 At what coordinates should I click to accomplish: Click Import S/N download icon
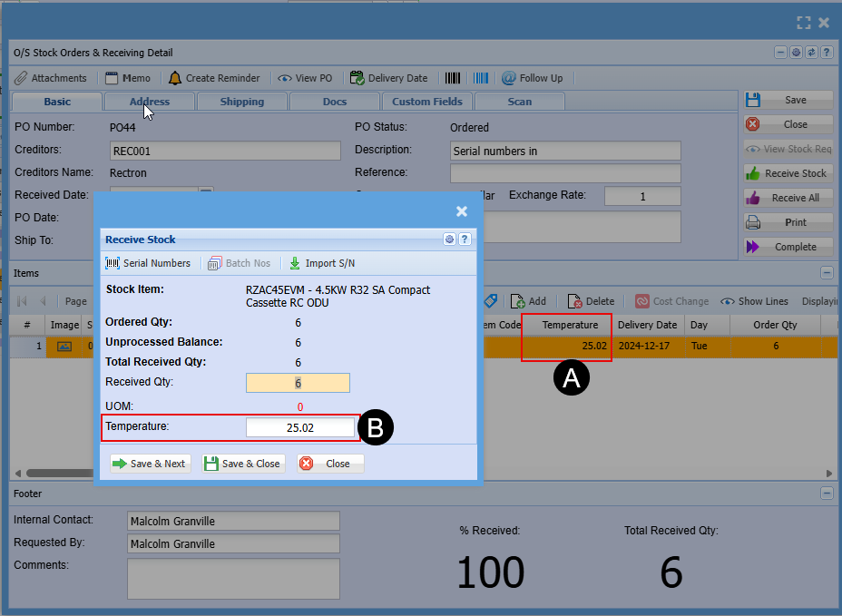point(295,263)
